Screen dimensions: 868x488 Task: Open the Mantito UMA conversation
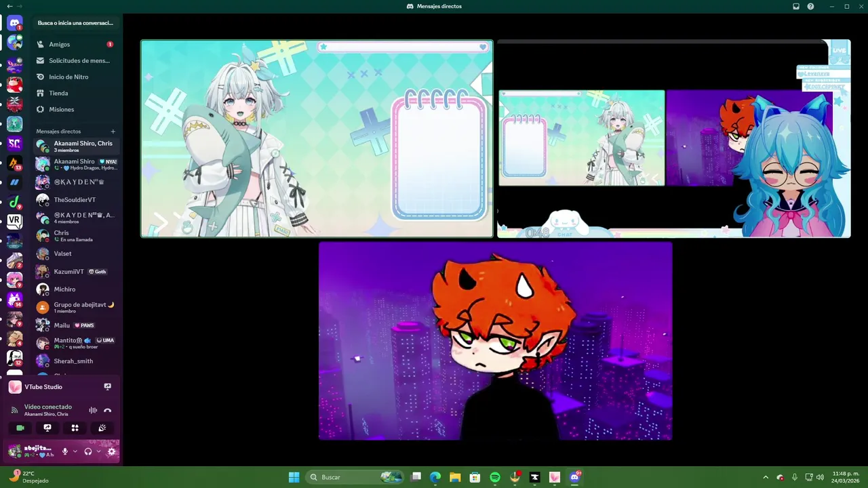click(76, 343)
